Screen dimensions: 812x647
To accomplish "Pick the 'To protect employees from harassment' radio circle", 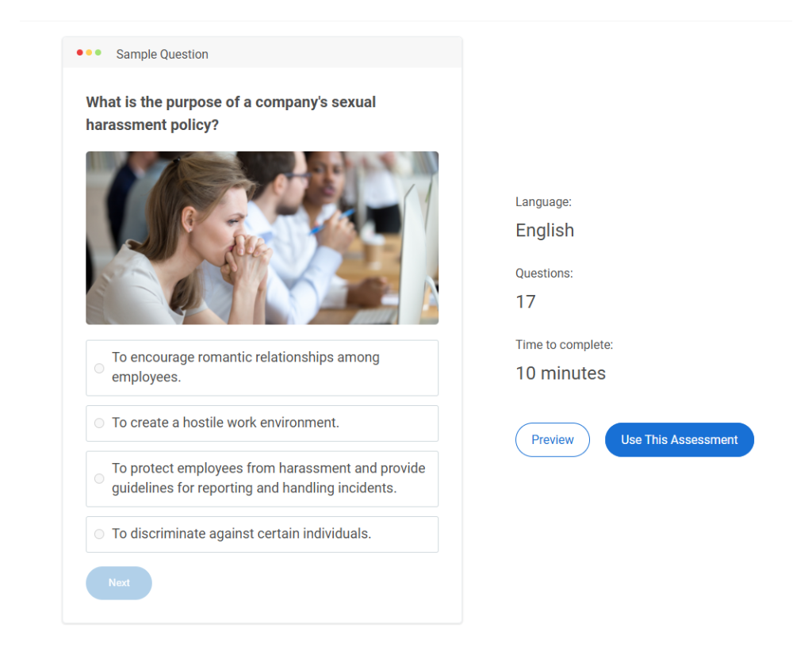I will click(x=99, y=479).
